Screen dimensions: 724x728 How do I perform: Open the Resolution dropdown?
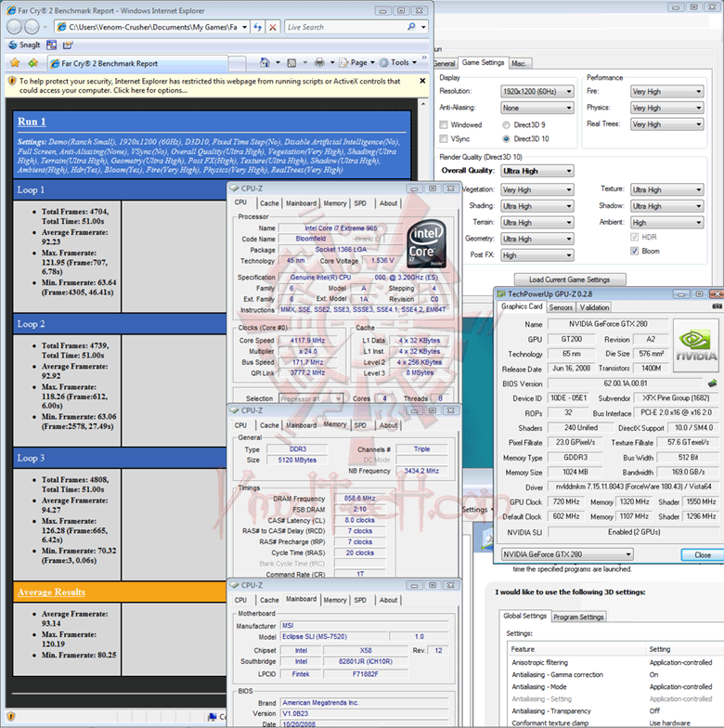click(537, 91)
